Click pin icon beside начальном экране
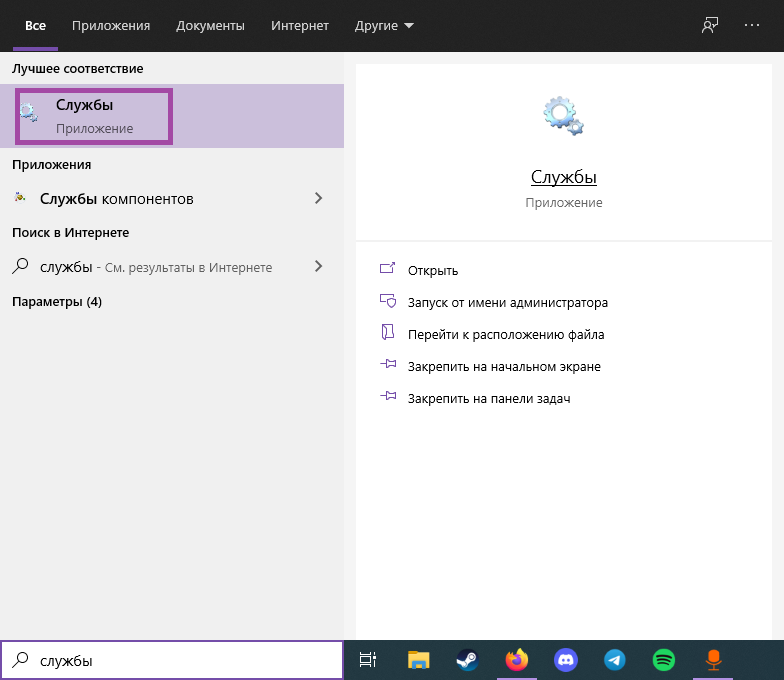 (388, 364)
